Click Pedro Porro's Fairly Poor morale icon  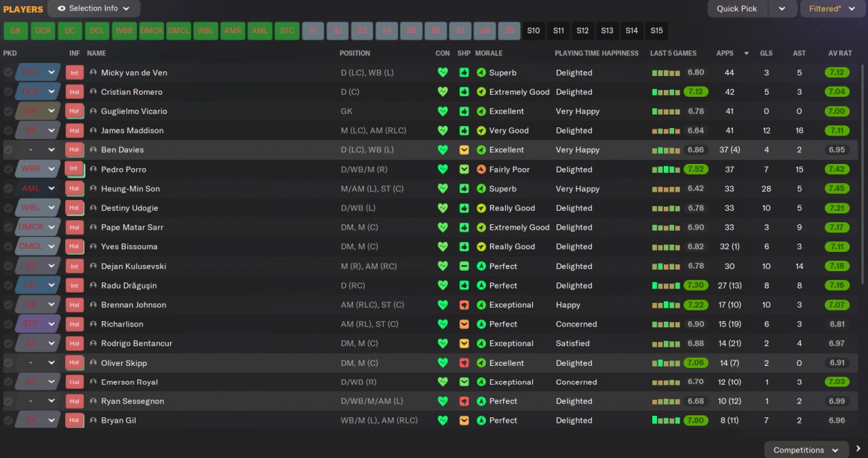[x=481, y=169]
